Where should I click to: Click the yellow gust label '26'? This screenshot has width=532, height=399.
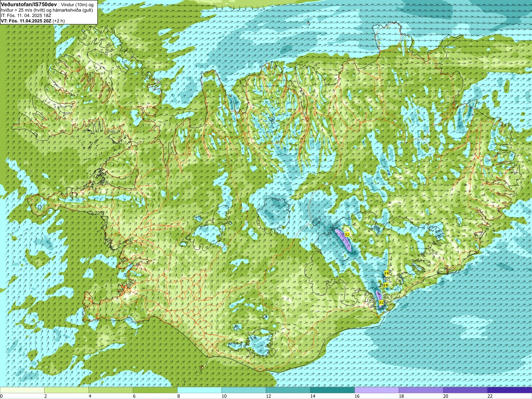coord(386,273)
